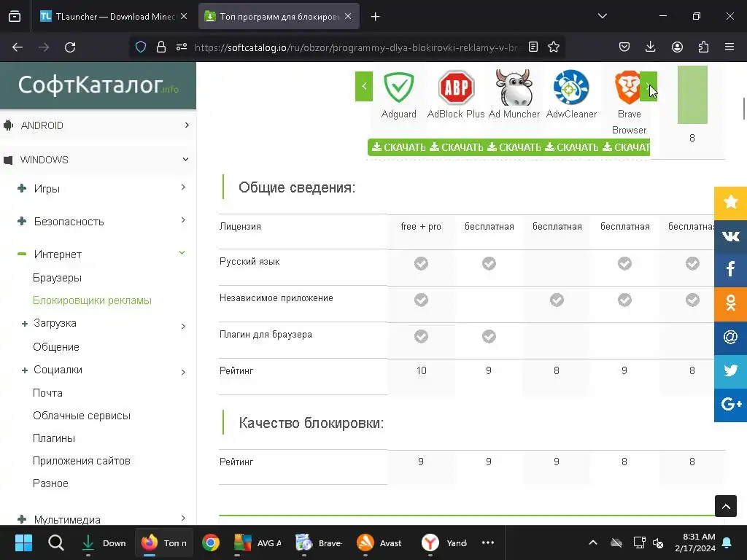747x560 pixels.
Task: Click AdBlock Plus Russian language checkmark
Action: click(489, 263)
